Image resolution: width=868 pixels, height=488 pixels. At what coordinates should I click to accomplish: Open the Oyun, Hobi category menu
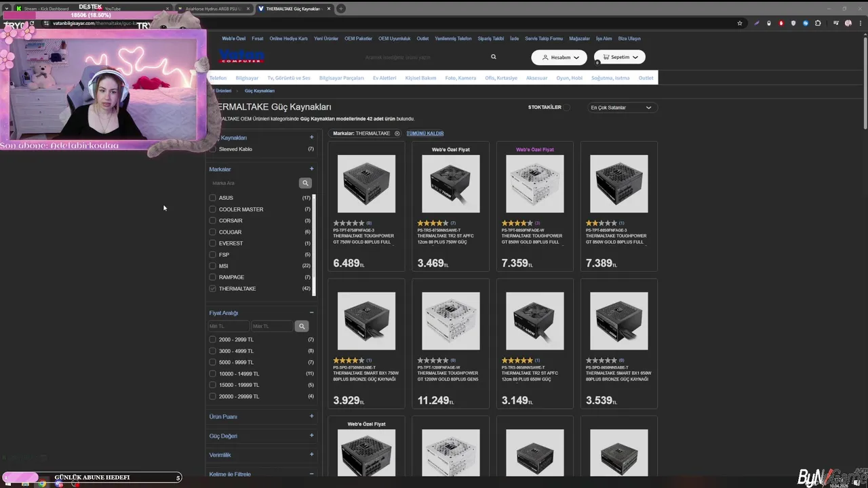pos(569,78)
